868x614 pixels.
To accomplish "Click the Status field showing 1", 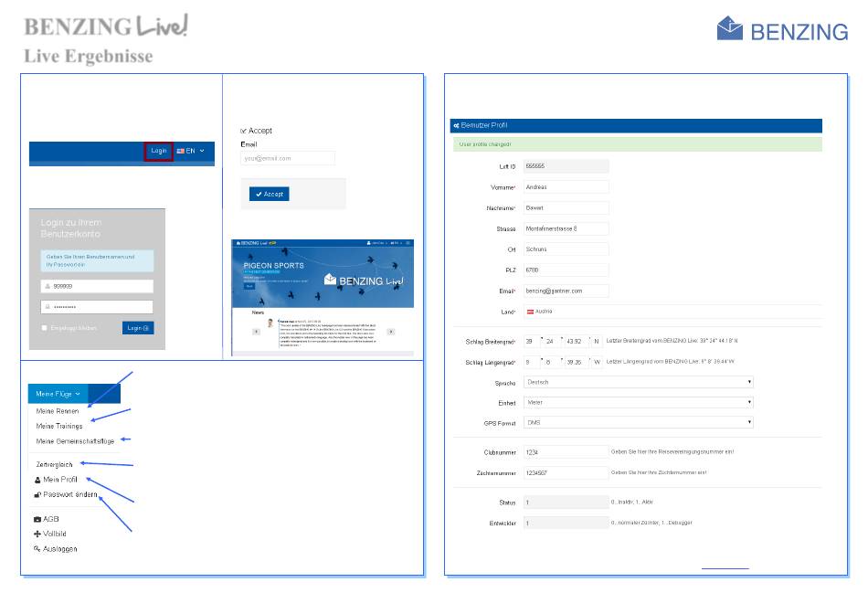I will (x=566, y=503).
